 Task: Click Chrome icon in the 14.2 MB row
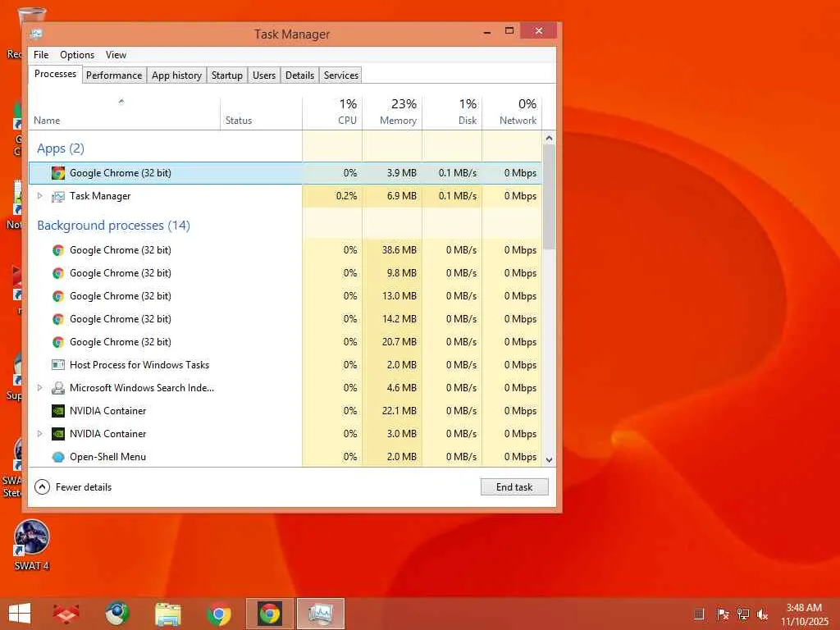click(x=58, y=319)
